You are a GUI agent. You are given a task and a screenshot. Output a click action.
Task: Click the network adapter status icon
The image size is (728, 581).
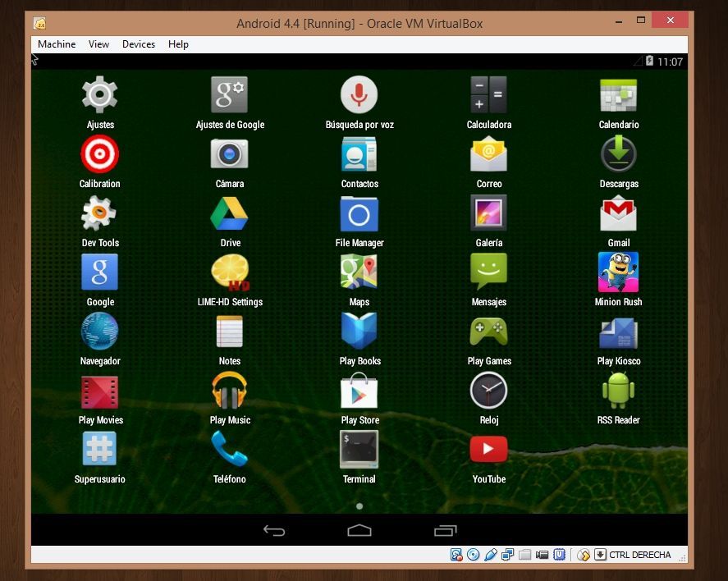[507, 555]
